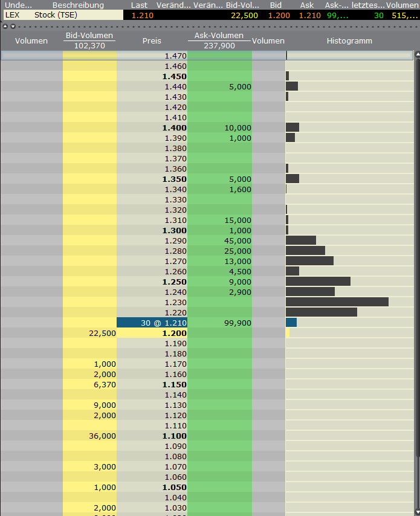This screenshot has width=420, height=516.
Task: Sort by the Bid-Volumen ladder header
Action: [89, 36]
